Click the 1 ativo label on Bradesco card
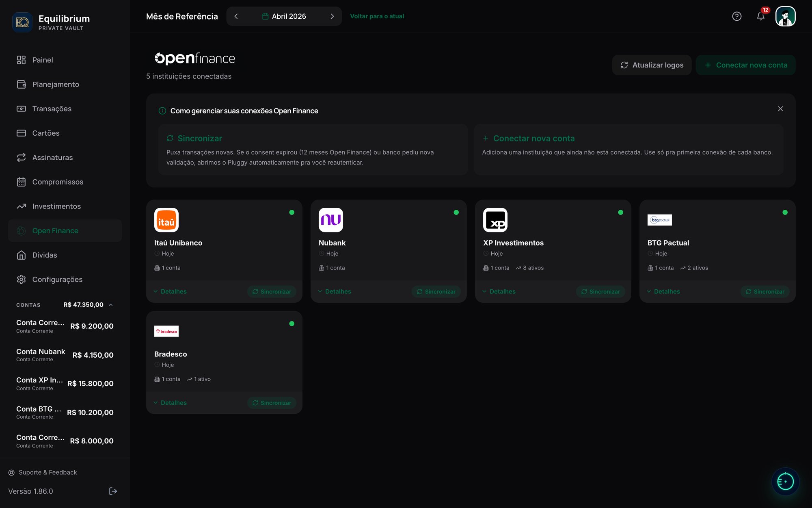 [199, 379]
